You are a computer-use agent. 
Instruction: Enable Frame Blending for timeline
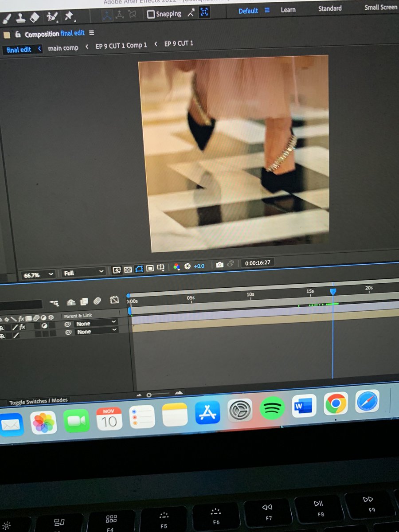84,302
